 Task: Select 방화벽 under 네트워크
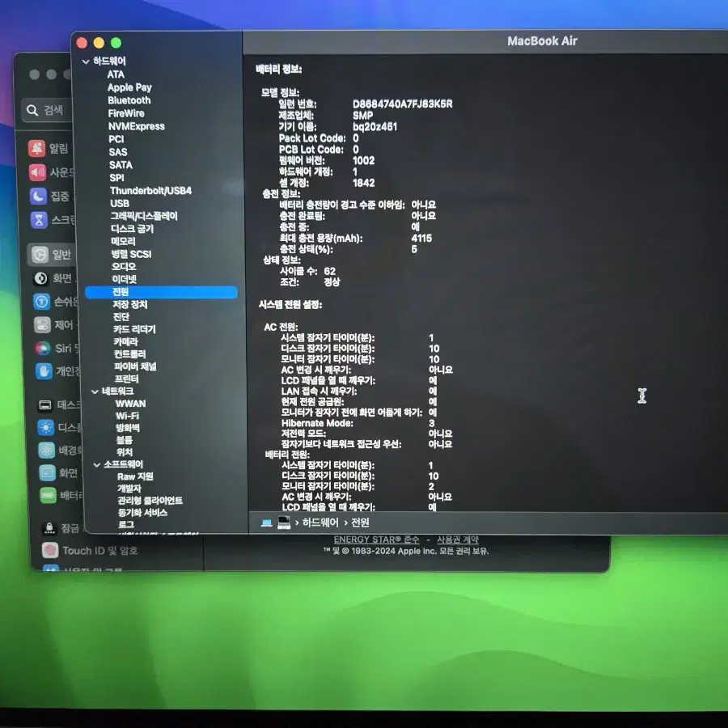tap(128, 428)
